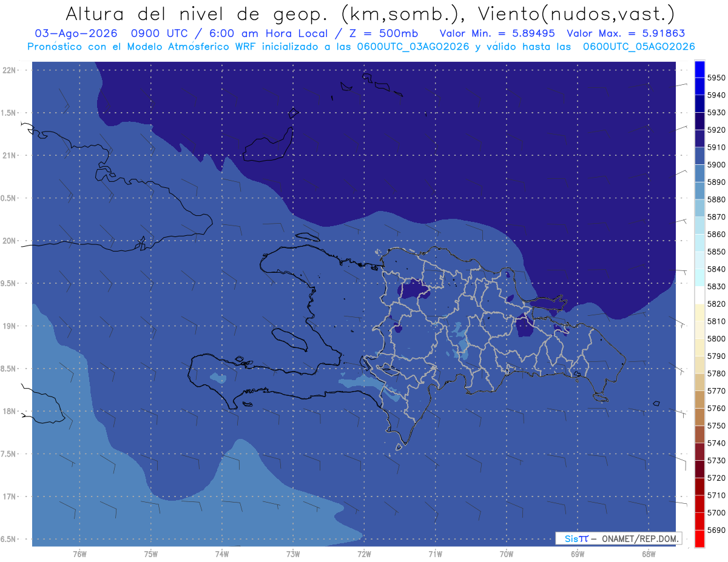This screenshot has height=562, width=728.
Task: Click the 5830 colorbar label
Action: tap(716, 286)
